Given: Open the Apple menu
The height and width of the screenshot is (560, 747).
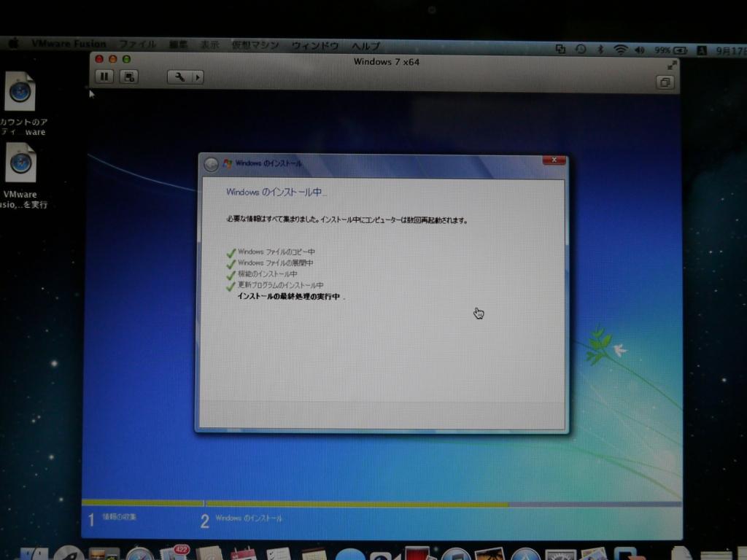Looking at the screenshot, I should coord(14,43).
